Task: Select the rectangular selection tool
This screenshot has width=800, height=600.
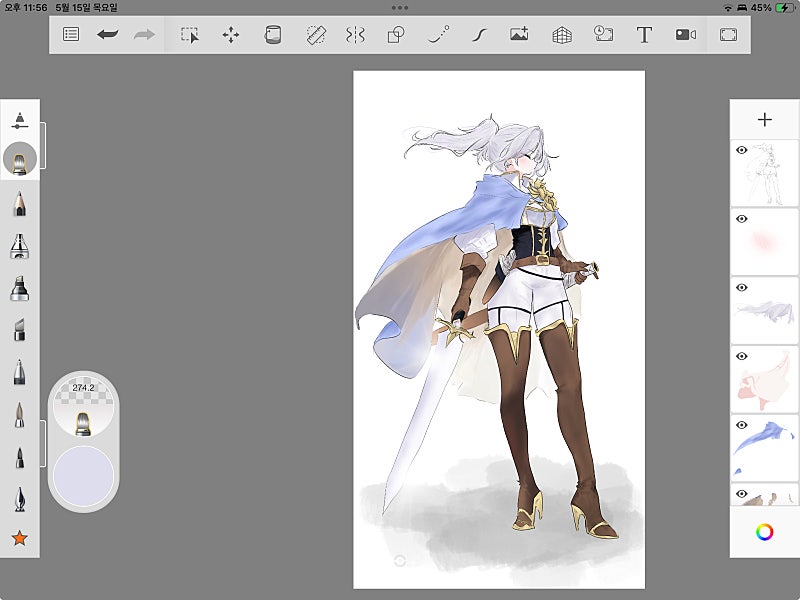Action: click(x=190, y=34)
